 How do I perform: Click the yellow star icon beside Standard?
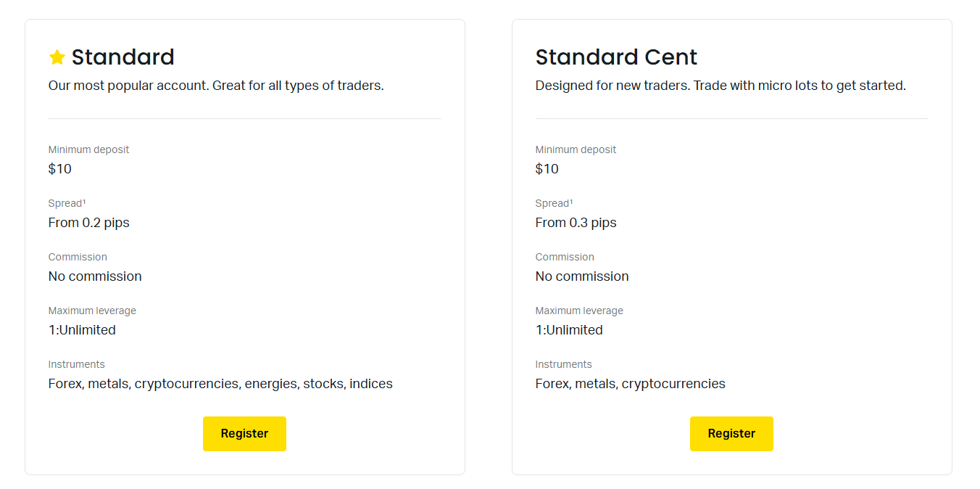[57, 57]
